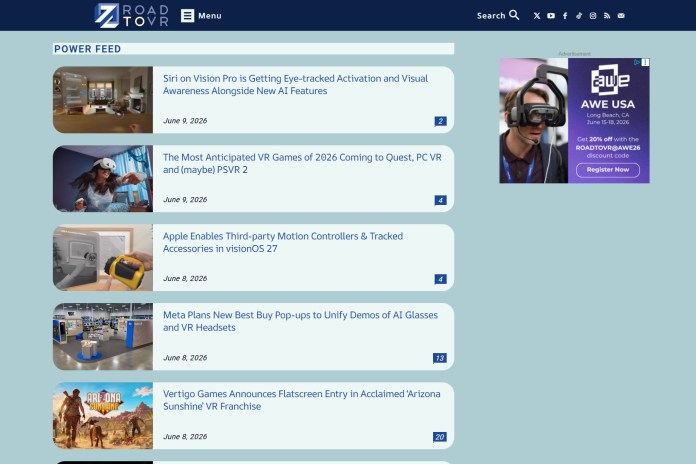
Task: Click the Arizona Sunshine thumbnail image
Action: [103, 416]
